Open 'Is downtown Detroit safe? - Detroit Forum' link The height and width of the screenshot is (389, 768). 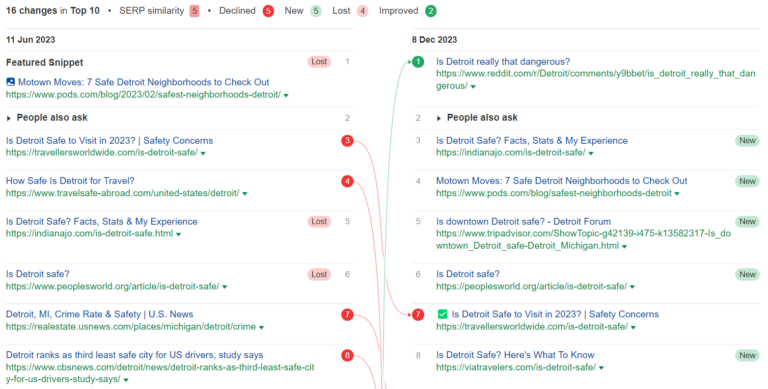click(524, 221)
